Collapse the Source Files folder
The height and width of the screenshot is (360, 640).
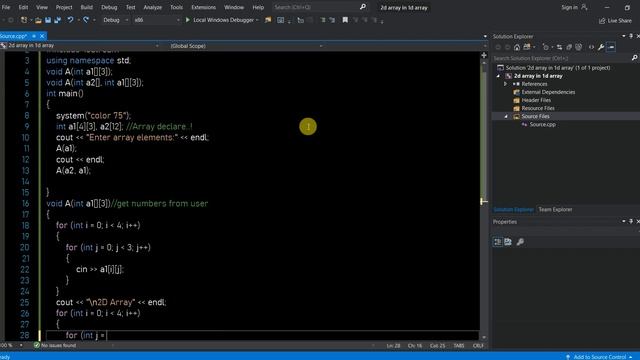point(506,116)
